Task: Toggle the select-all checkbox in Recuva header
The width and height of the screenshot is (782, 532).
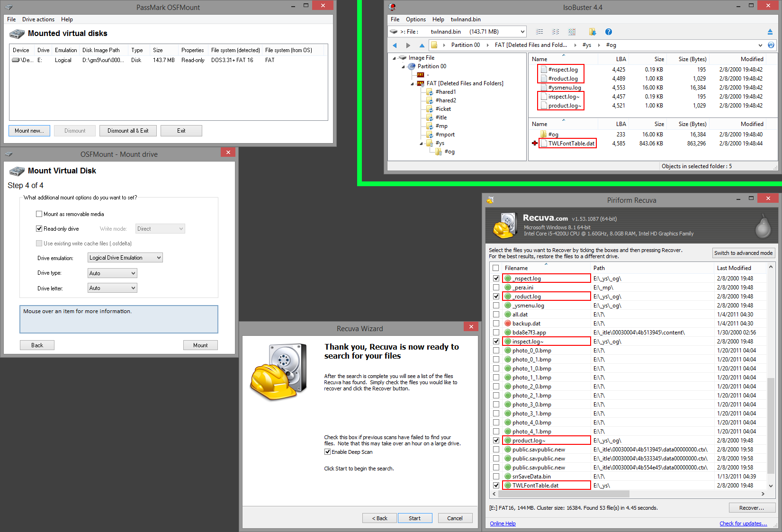Action: click(x=496, y=268)
